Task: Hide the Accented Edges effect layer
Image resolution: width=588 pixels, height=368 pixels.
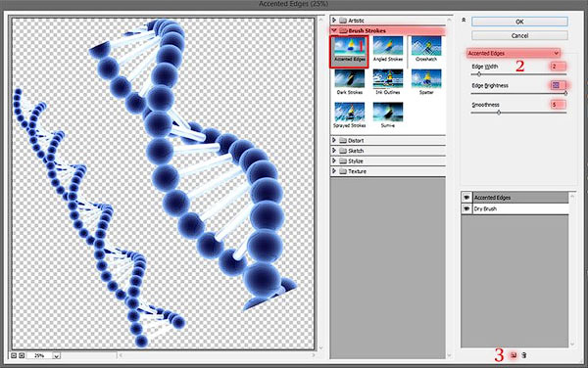Action: pyautogui.click(x=466, y=198)
